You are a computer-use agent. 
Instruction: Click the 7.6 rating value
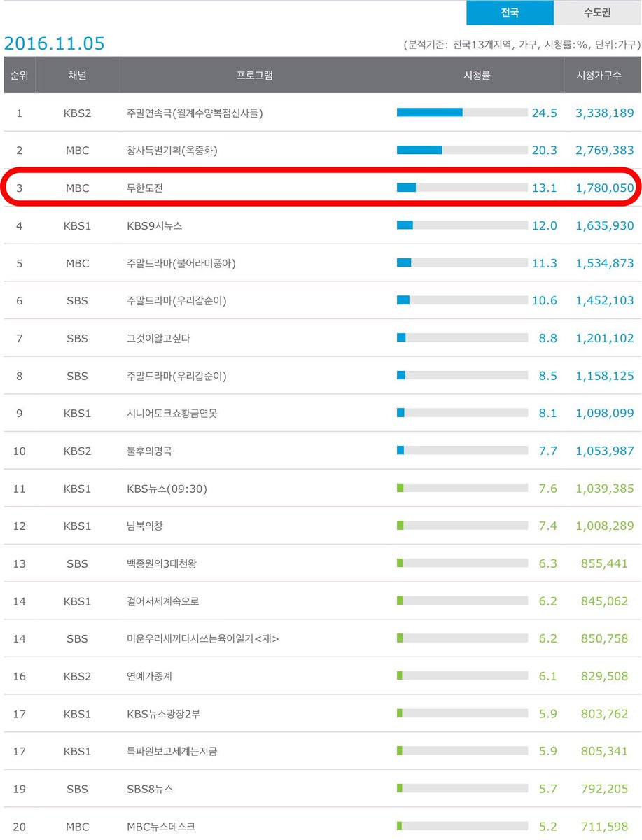(548, 489)
